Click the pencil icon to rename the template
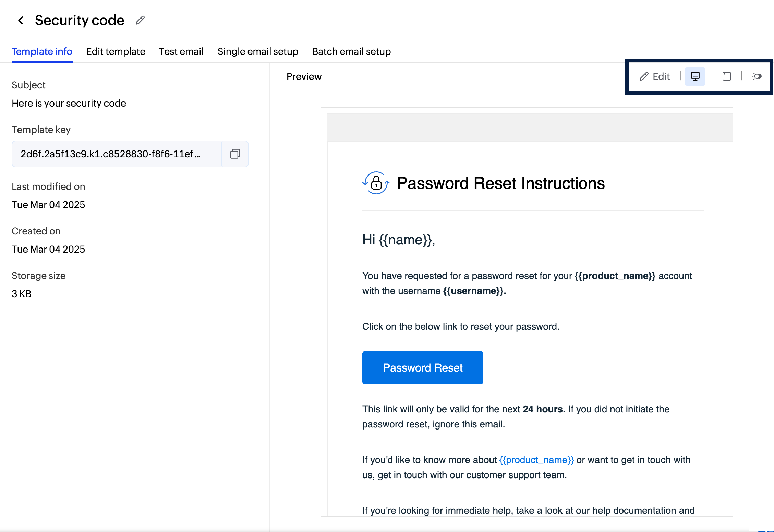The image size is (774, 532). click(x=140, y=21)
